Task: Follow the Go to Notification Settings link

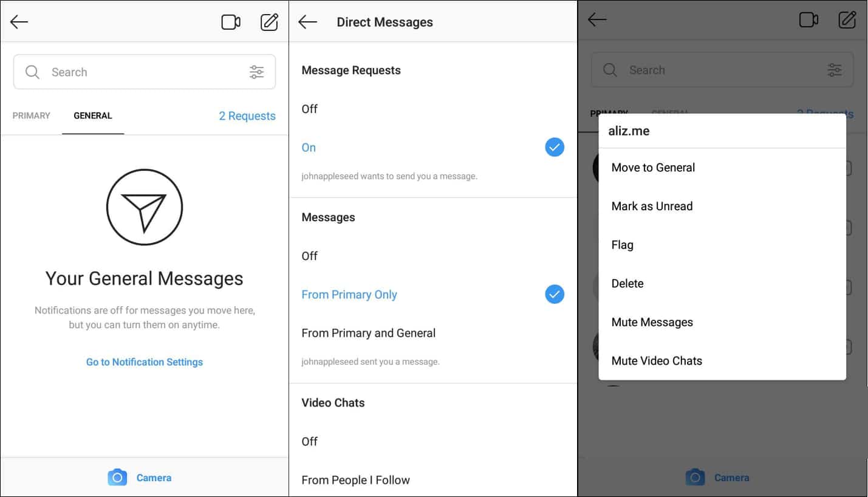Action: pos(145,362)
